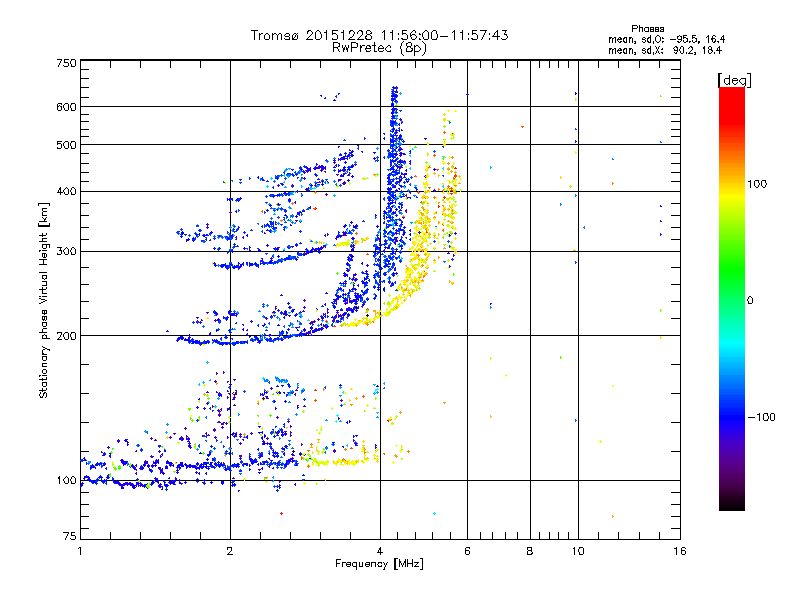Click the x-axis tick label '6'

click(x=467, y=551)
